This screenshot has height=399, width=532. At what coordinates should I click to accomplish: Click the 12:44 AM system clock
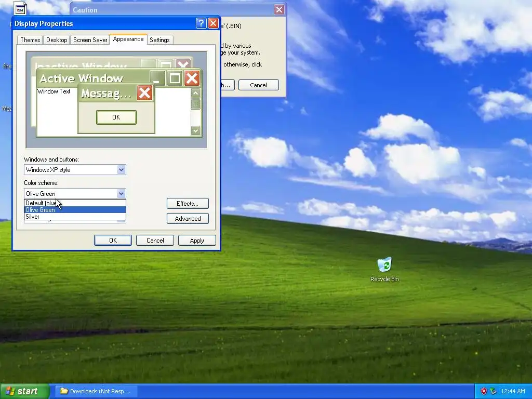point(513,391)
